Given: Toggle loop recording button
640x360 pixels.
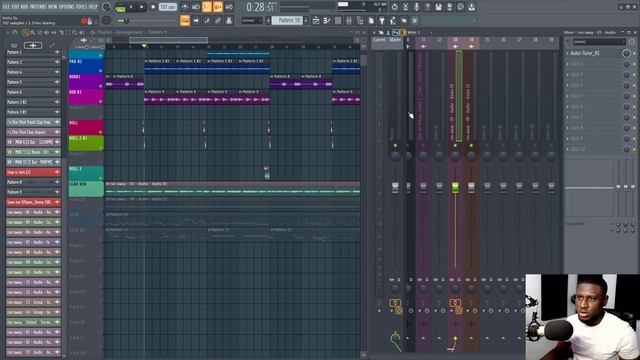Looking at the screenshot, I should [229, 7].
